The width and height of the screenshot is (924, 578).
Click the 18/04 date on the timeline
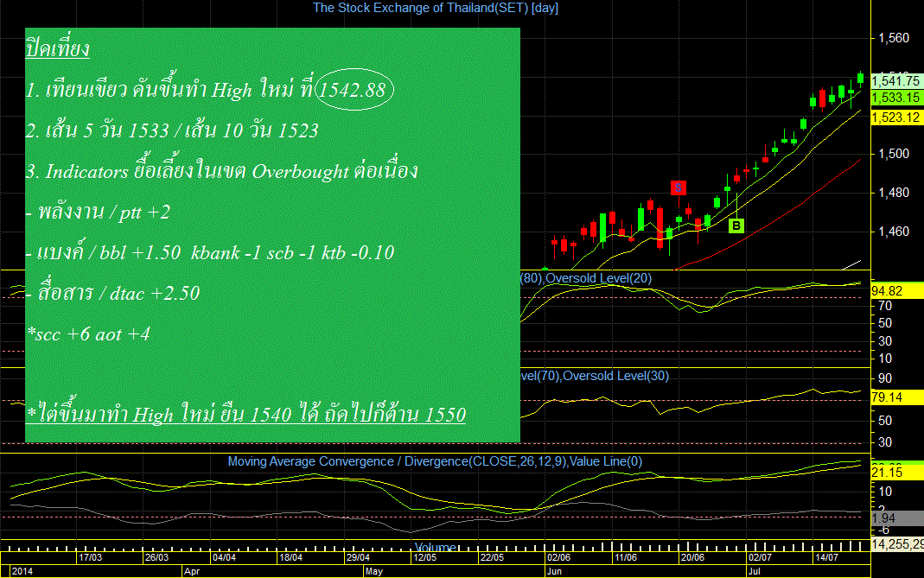tap(290, 557)
